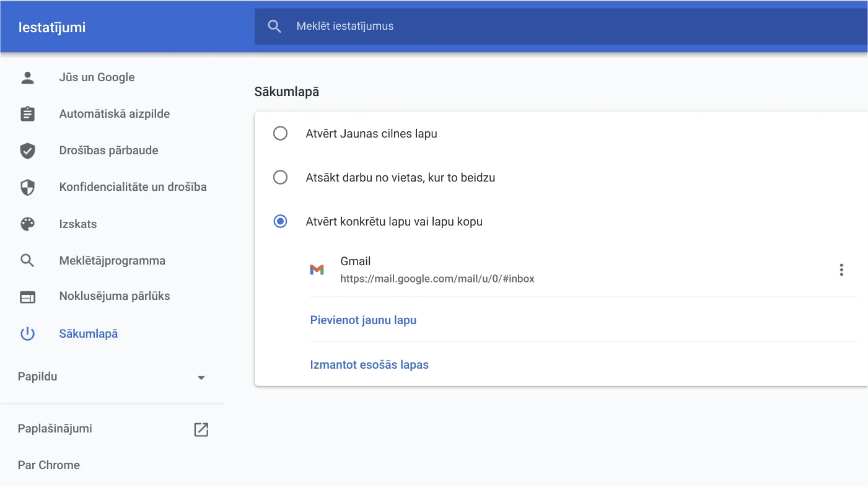Viewport: 868px width, 487px height.
Task: Select the Jūs un Google profile icon
Action: tap(27, 77)
